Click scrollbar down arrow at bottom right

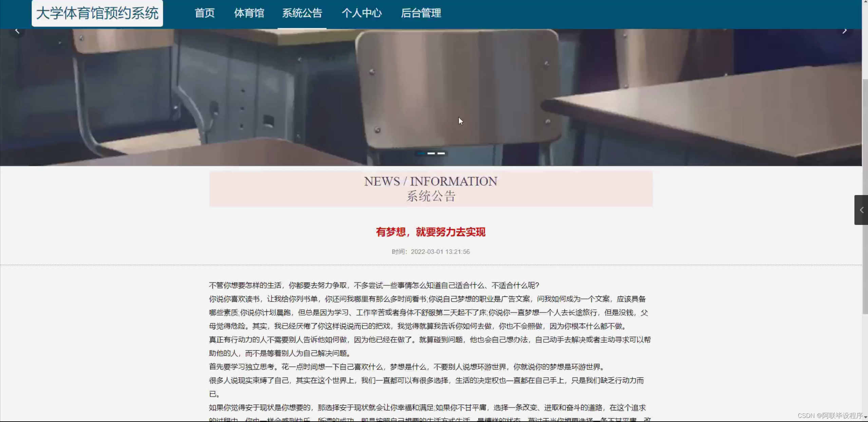(x=865, y=417)
